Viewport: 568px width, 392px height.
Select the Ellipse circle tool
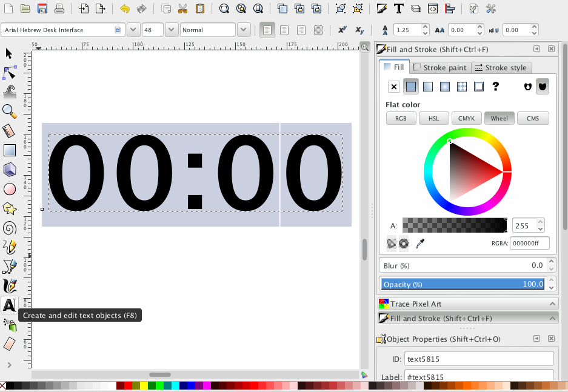[x=10, y=189]
